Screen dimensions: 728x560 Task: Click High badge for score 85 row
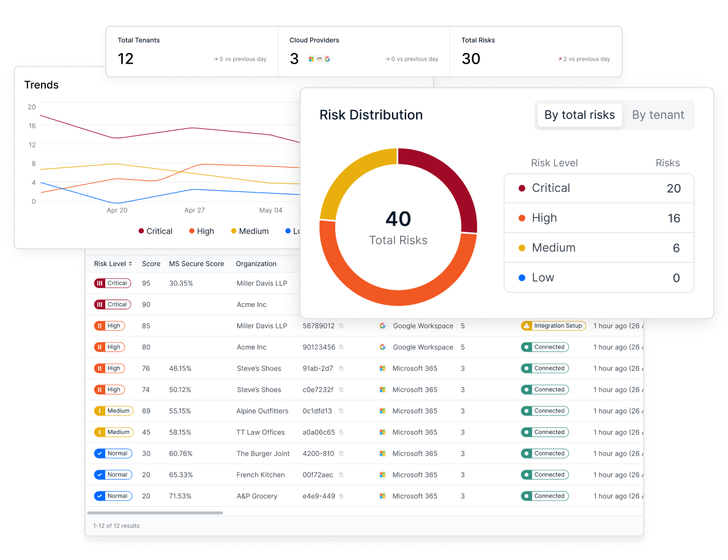(x=110, y=326)
